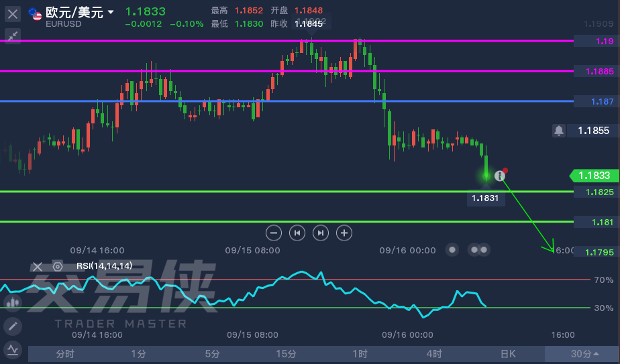Jump to first candle with skip-back button
Screen dimensions: 620x364
pyautogui.click(x=297, y=233)
